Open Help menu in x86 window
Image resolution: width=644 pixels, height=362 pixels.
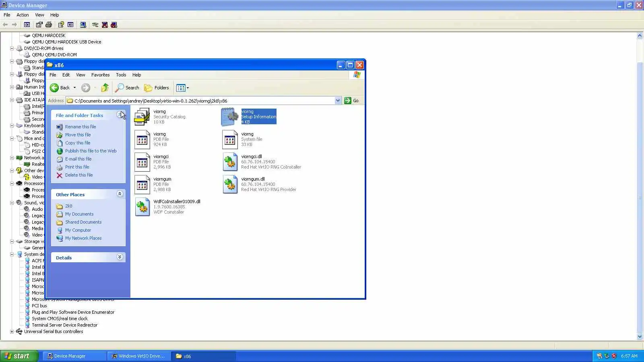[x=137, y=75]
